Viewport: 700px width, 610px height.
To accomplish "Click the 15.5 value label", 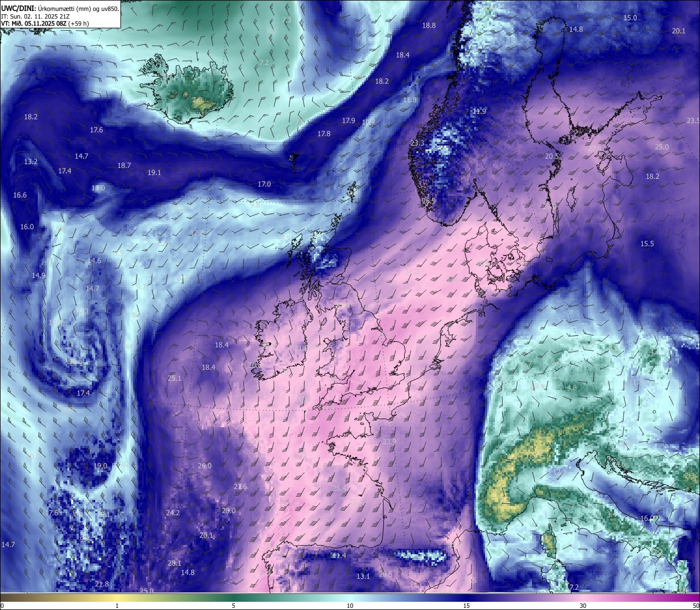I will (647, 243).
